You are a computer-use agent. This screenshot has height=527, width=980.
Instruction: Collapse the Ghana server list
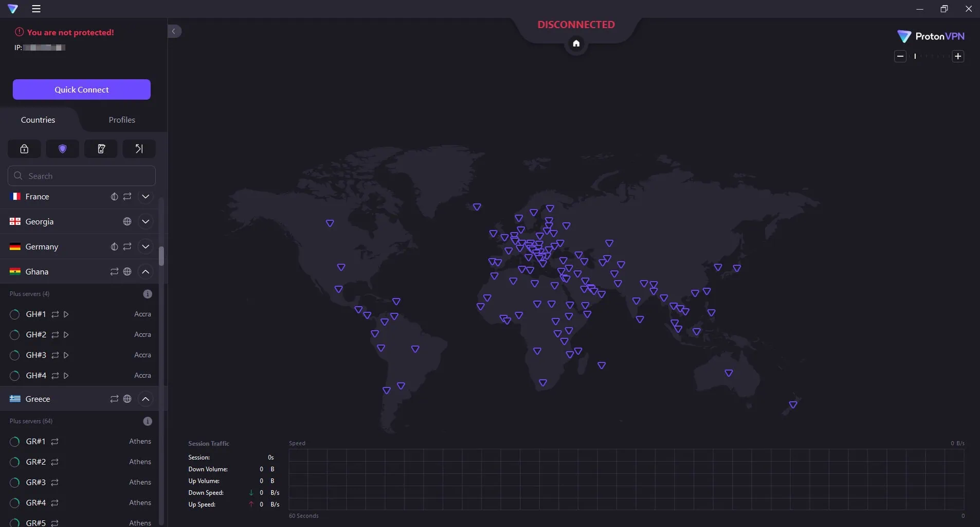146,272
